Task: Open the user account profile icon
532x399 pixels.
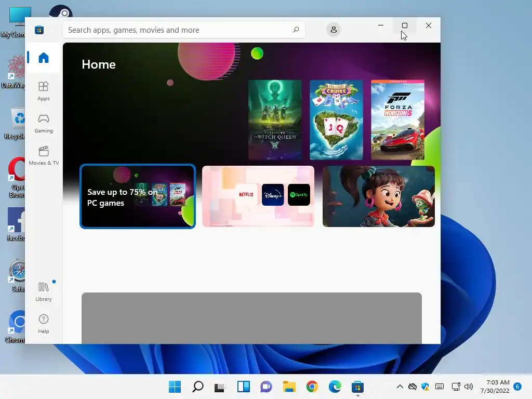Action: point(334,30)
